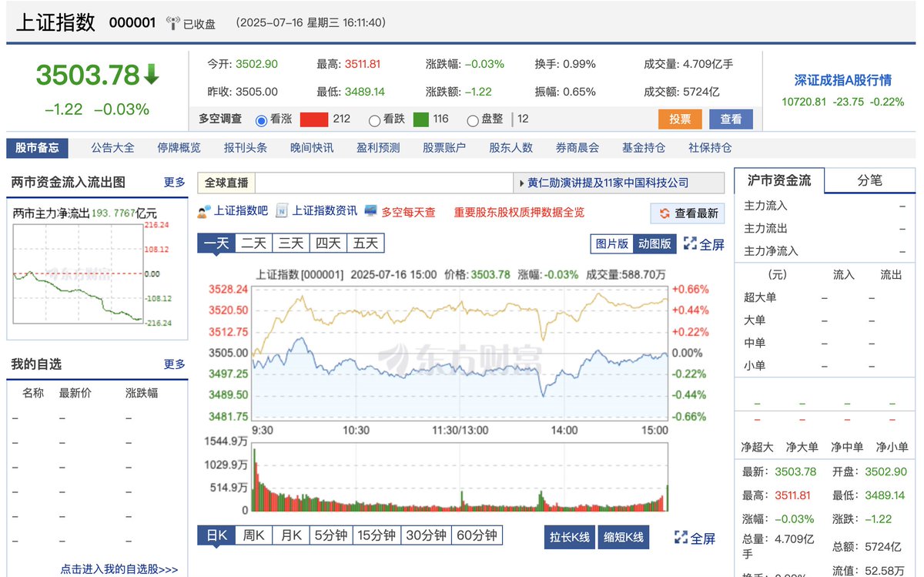Show the 15分钟 K-line tab
Viewport: 924px width, 577px height.
pos(377,536)
